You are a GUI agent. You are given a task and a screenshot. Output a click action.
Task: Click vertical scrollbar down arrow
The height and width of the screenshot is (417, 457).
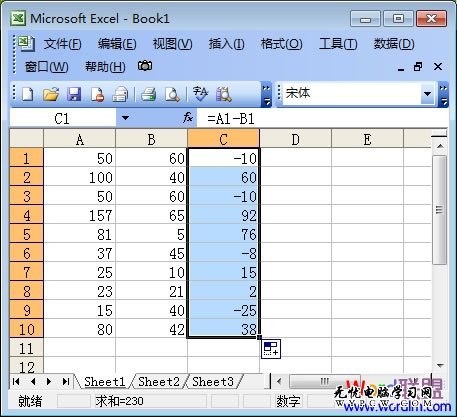click(440, 366)
